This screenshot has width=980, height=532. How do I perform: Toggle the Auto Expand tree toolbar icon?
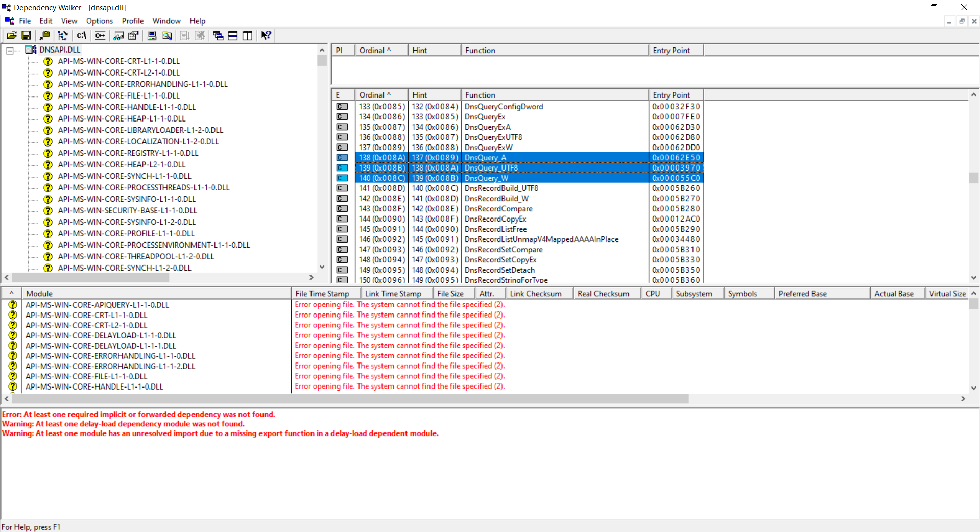(x=63, y=35)
